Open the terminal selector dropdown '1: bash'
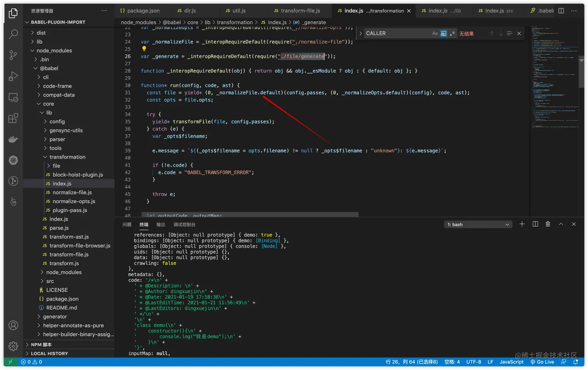The width and height of the screenshot is (588, 370). click(478, 225)
